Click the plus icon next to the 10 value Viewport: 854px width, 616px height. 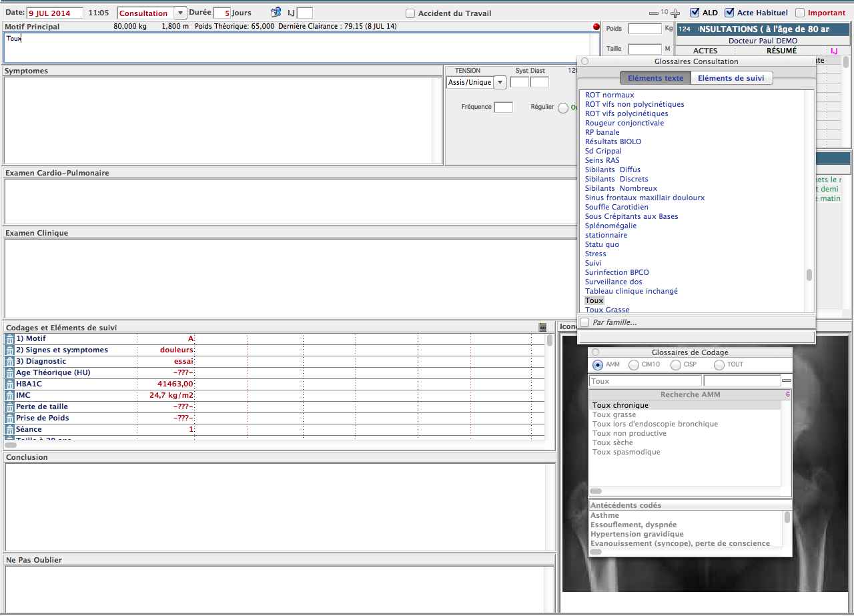(675, 13)
